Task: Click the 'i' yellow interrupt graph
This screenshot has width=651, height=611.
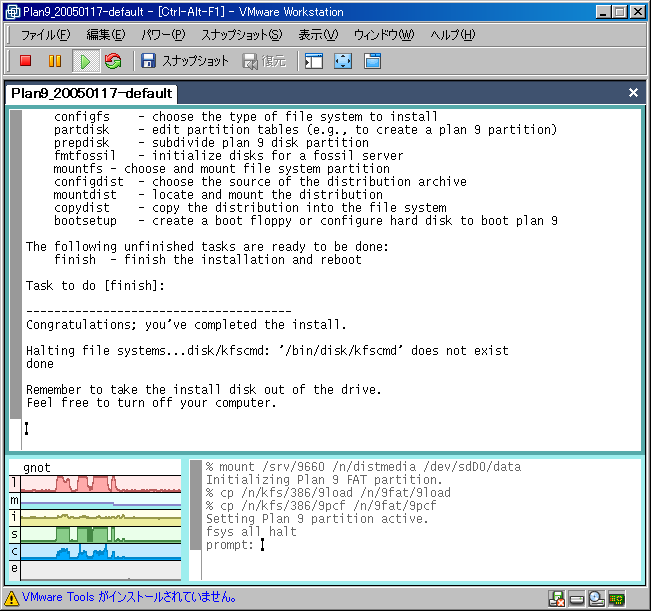Action: click(101, 518)
